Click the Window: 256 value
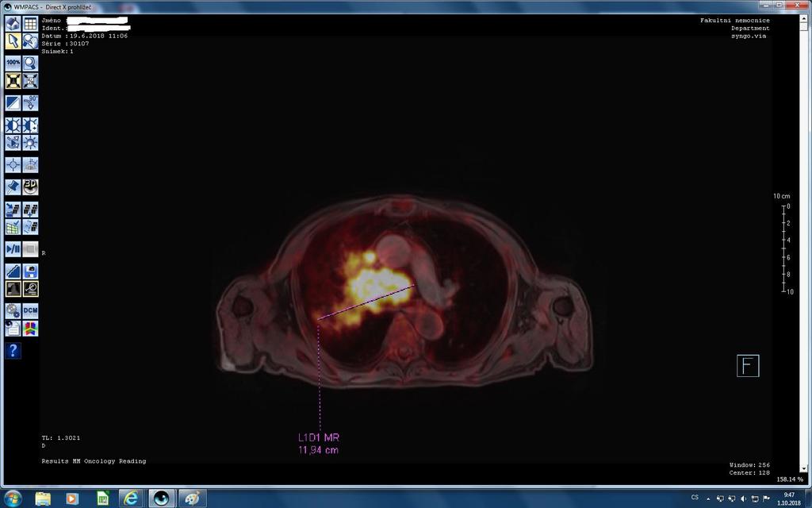Viewport: 812px width, 508px height. 749,465
